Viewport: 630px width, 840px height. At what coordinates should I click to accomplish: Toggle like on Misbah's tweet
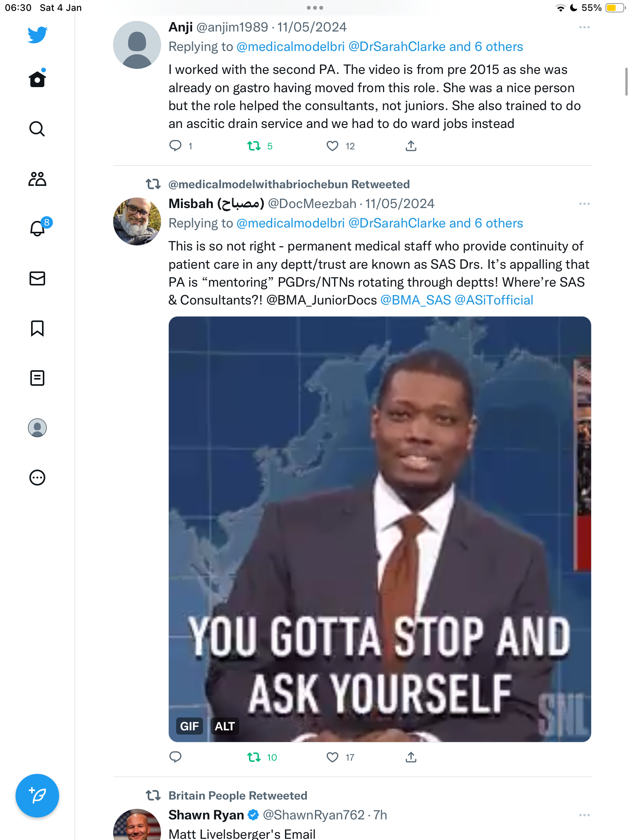point(332,757)
